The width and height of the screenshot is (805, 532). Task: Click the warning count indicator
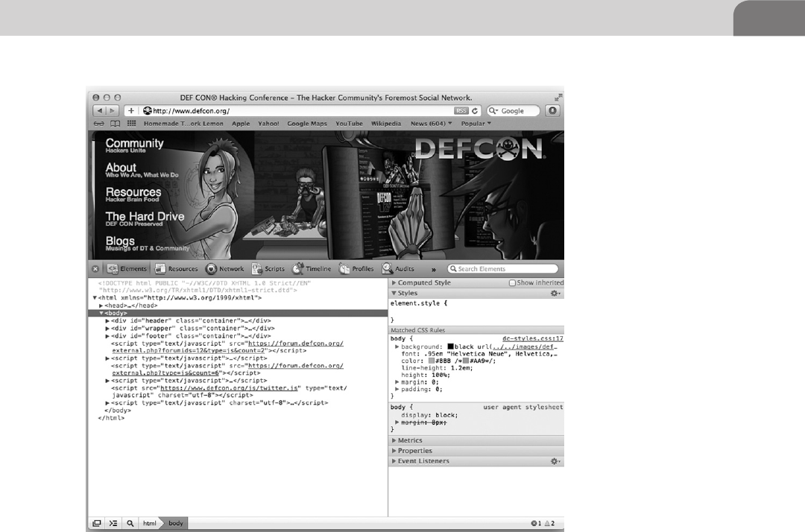click(x=550, y=523)
